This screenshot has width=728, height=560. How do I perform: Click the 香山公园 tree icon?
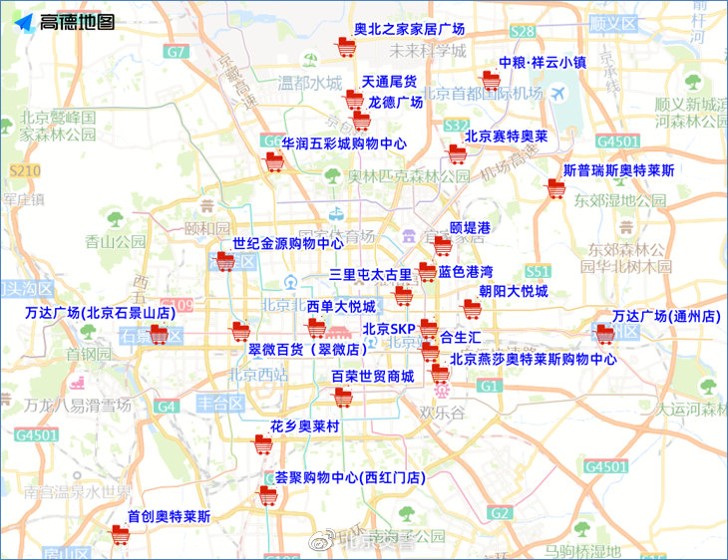(115, 219)
